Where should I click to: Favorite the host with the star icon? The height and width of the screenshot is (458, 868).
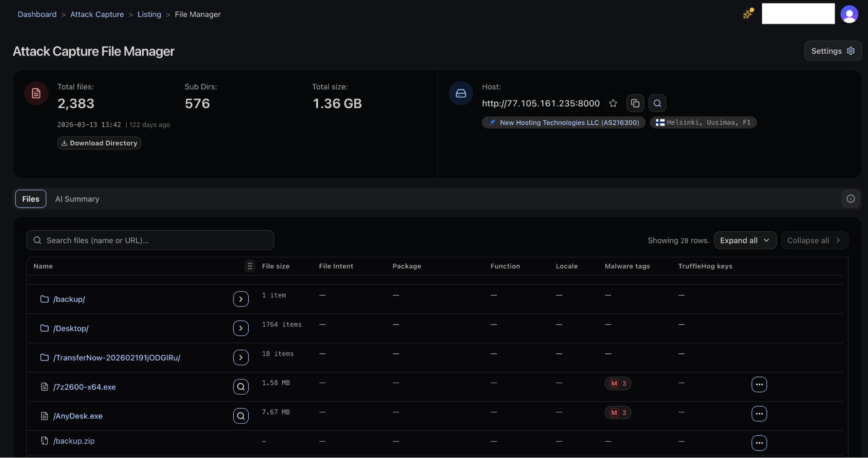click(x=613, y=103)
